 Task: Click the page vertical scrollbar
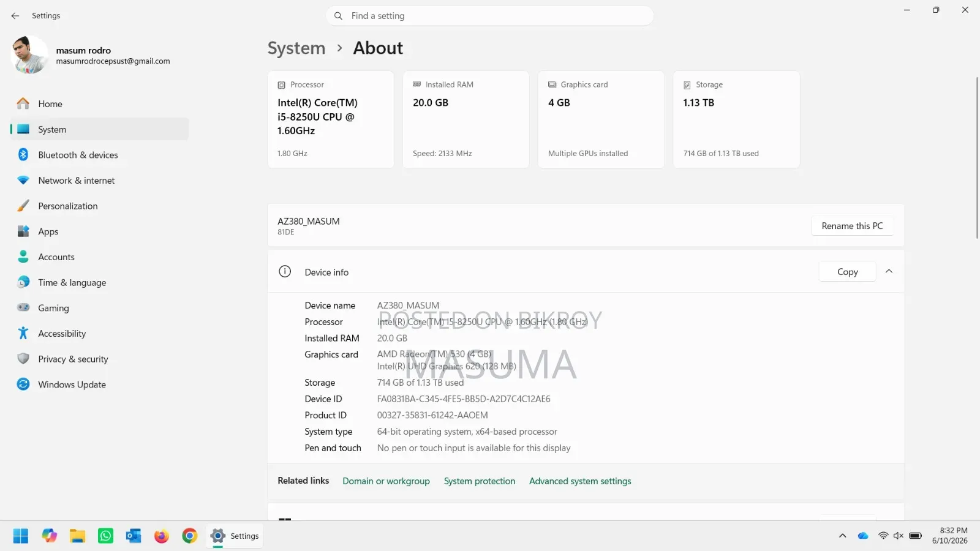tap(977, 158)
